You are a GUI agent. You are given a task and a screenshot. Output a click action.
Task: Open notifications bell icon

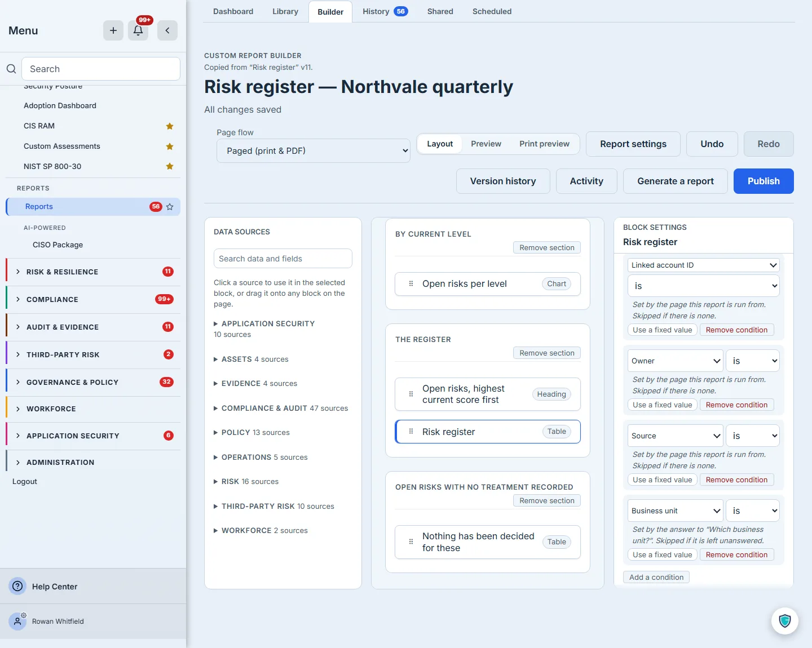click(x=138, y=30)
